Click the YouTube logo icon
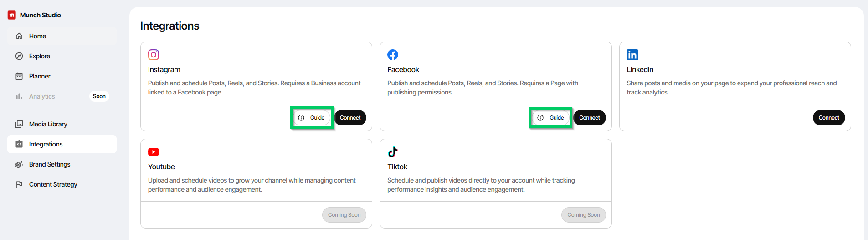868x240 pixels. [x=154, y=152]
